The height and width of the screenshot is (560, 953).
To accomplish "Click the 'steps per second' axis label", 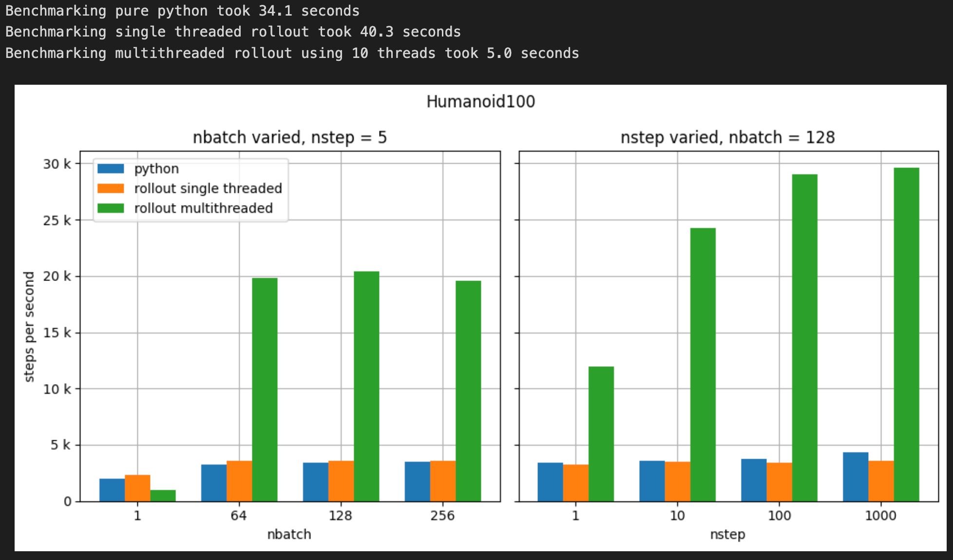I will (29, 326).
